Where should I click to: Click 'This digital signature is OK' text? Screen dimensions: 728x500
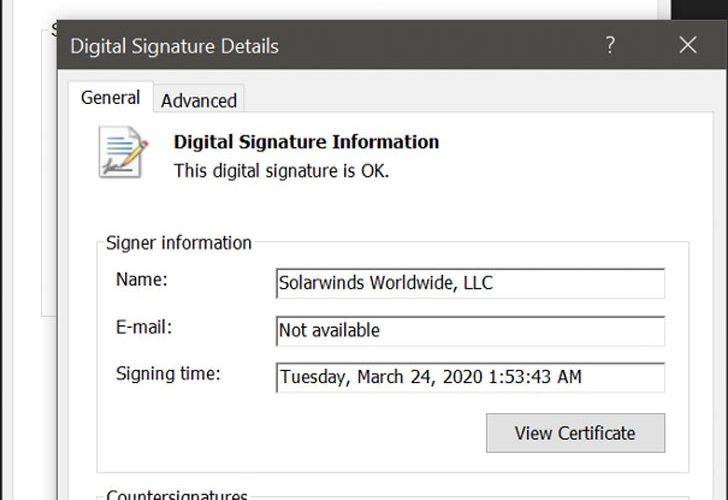(281, 171)
